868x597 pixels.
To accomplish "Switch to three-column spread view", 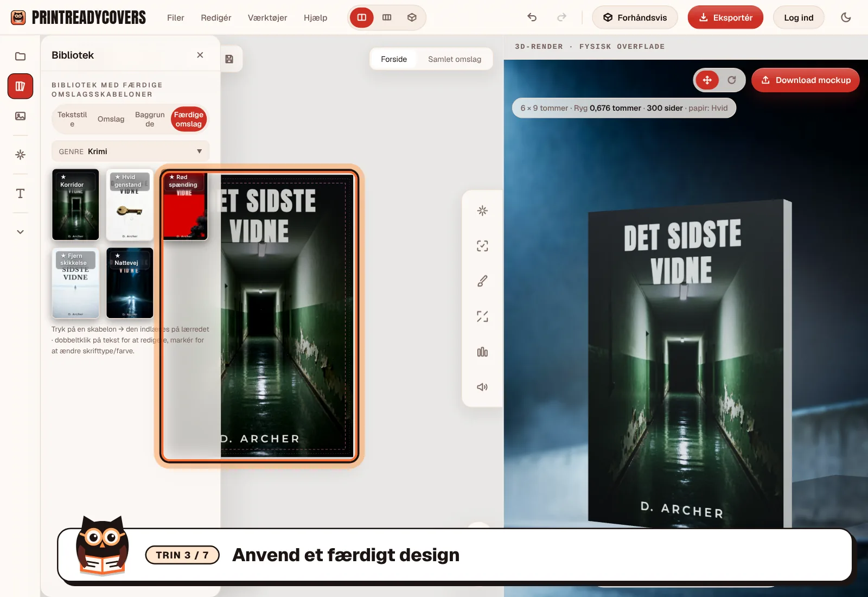I will [387, 17].
